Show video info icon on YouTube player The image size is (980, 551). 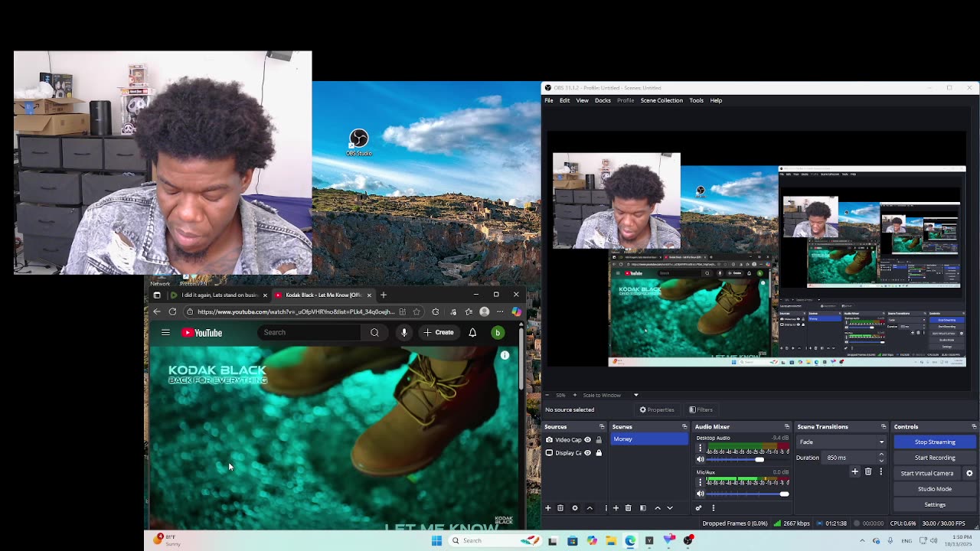pyautogui.click(x=505, y=355)
